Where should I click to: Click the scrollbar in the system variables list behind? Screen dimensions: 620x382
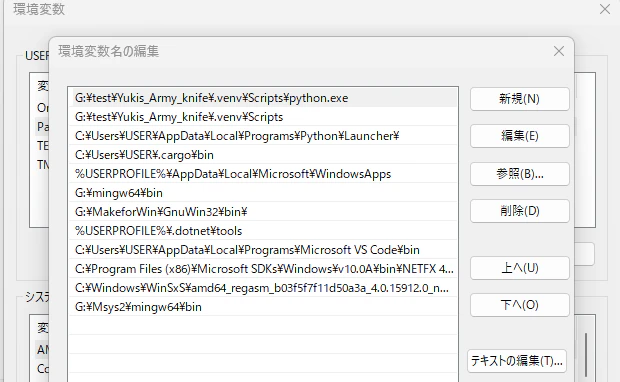click(x=586, y=354)
